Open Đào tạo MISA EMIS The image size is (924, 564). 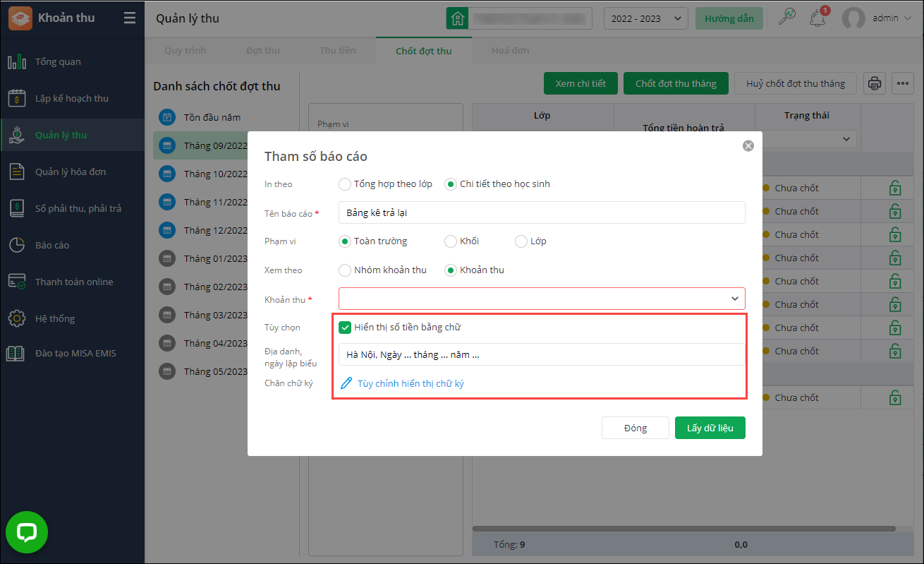tap(75, 353)
